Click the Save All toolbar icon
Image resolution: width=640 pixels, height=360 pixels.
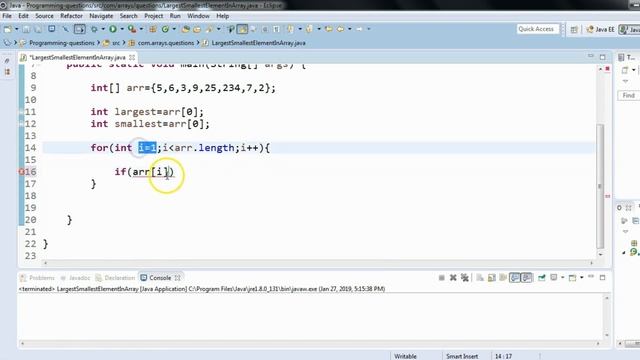[x=38, y=29]
